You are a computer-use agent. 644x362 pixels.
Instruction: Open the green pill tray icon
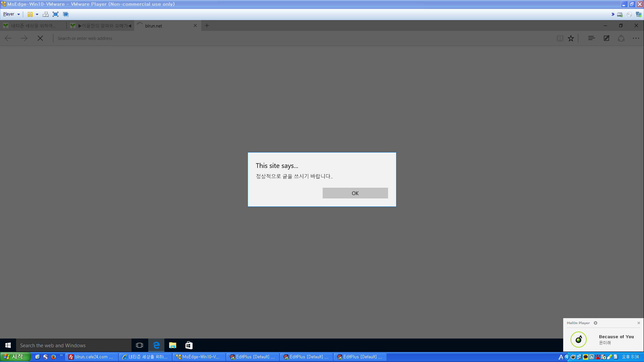[x=610, y=357]
